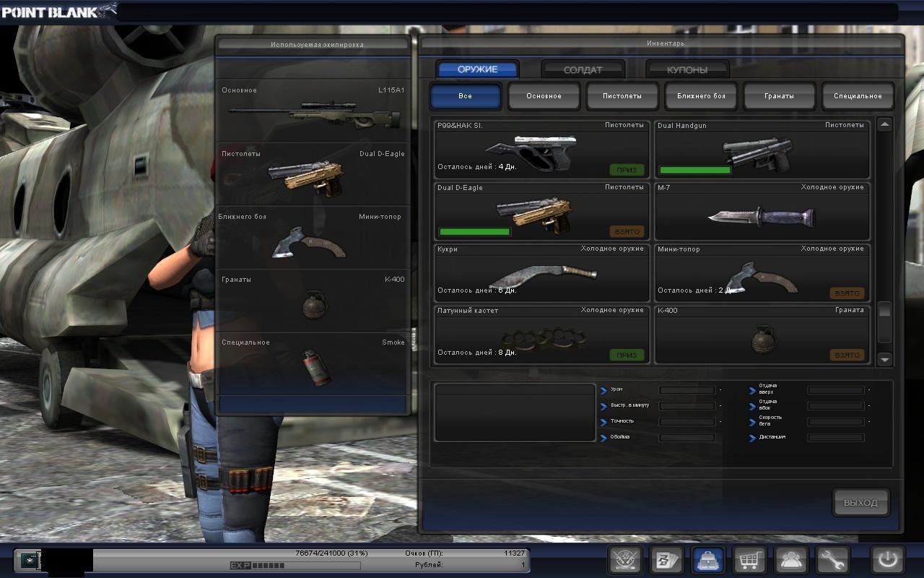Switch to the СОЛДАТ tab

(x=583, y=70)
